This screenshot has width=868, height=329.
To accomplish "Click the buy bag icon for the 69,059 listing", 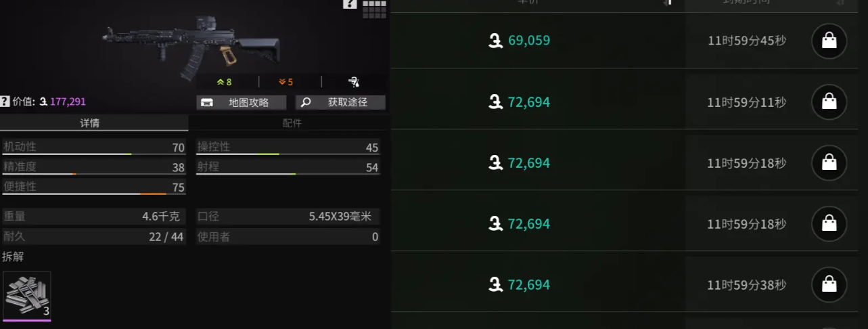I will 829,41.
